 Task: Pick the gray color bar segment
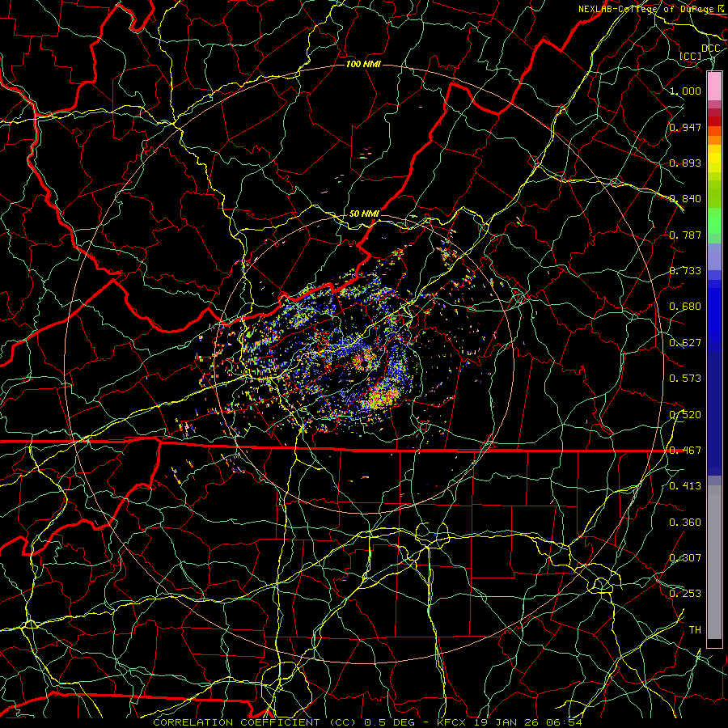coord(714,562)
